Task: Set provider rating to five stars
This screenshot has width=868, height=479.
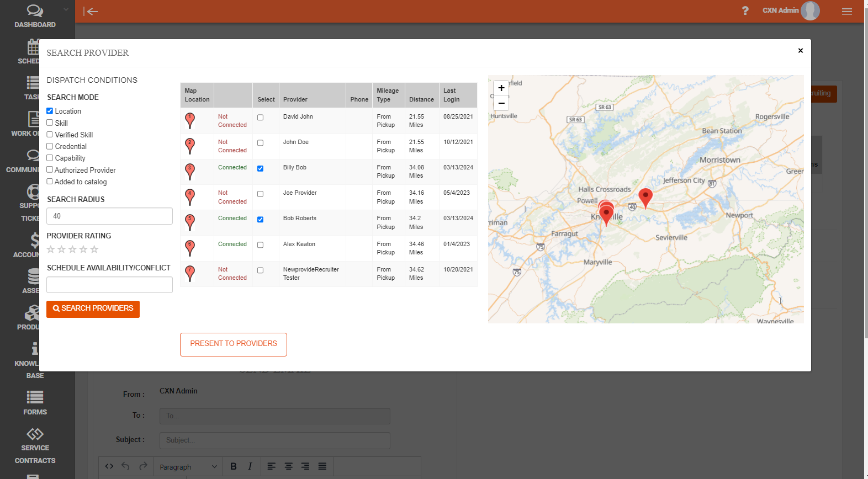Action: (94, 249)
